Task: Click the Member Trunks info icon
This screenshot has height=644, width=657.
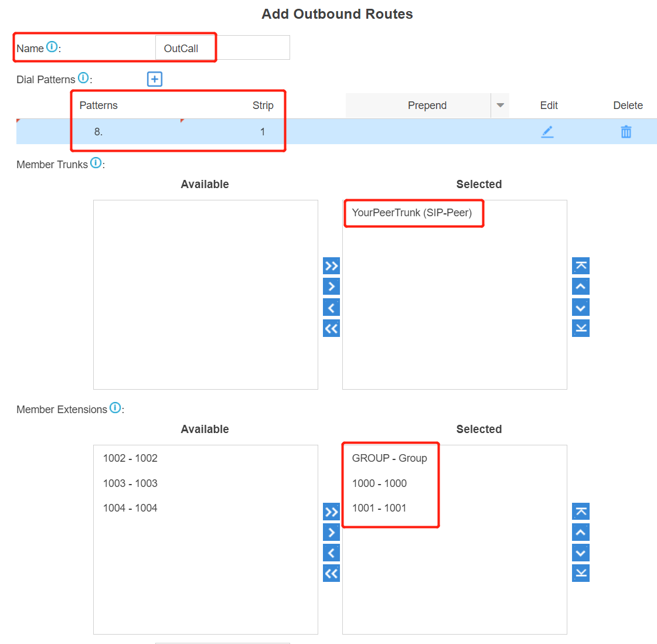Action: 96,163
